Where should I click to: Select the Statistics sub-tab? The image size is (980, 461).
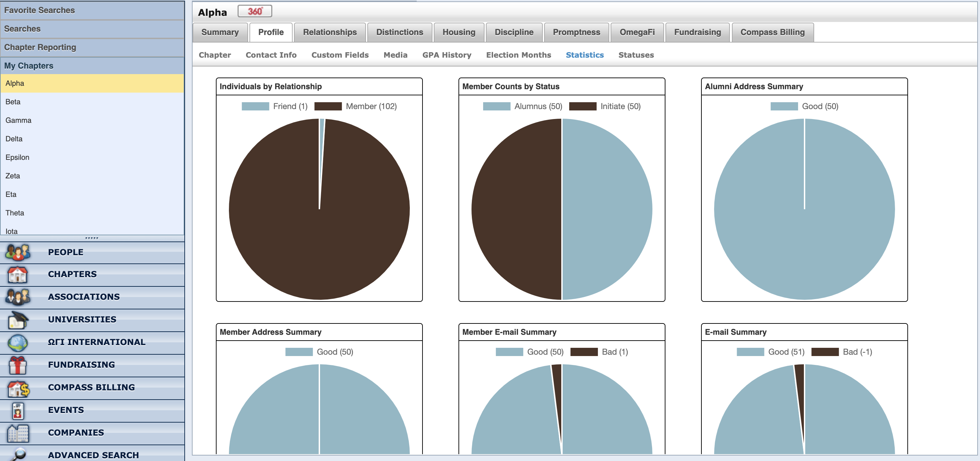click(585, 55)
